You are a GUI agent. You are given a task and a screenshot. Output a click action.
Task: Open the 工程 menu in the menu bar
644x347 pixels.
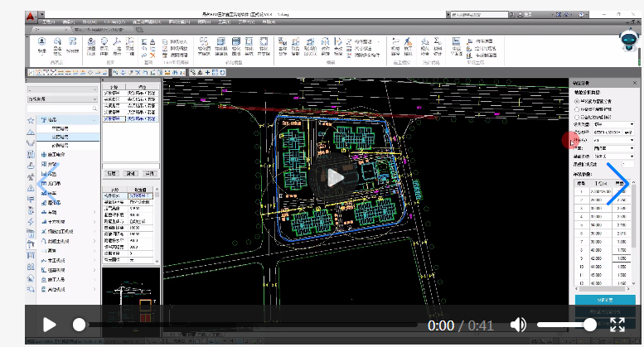(48, 22)
